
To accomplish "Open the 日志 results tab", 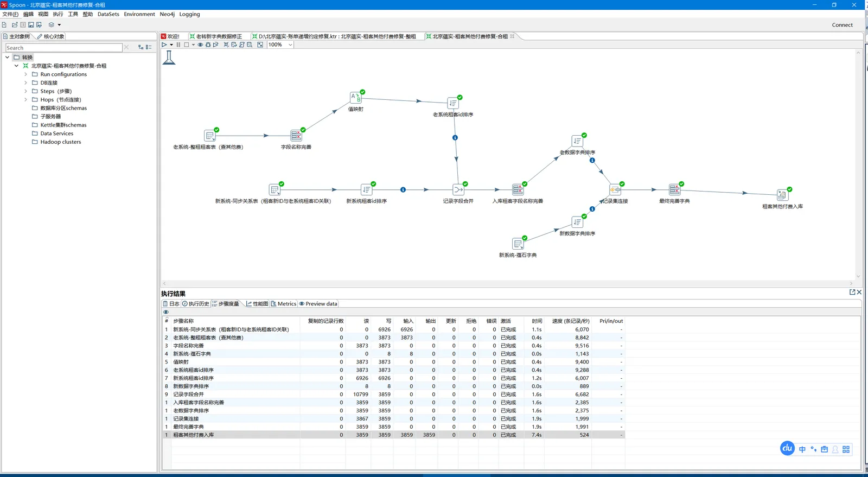I will 171,304.
